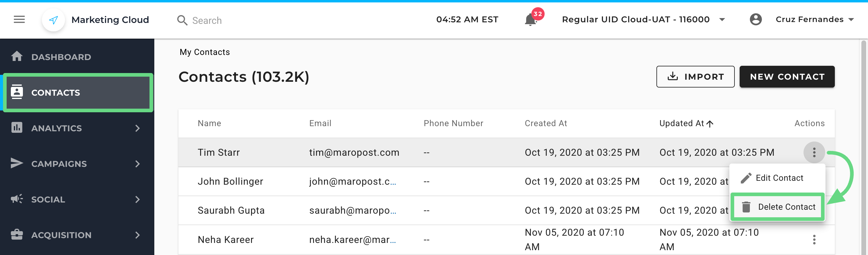Click the Marketing Cloud paper plane logo

coord(53,20)
